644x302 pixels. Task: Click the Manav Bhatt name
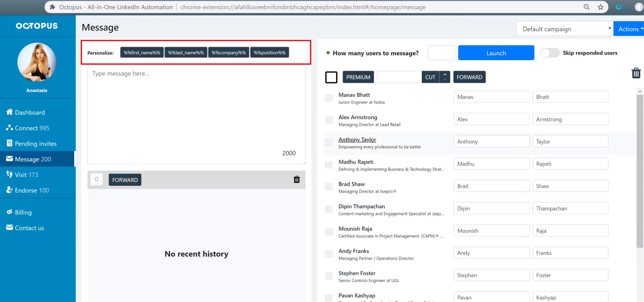click(354, 95)
